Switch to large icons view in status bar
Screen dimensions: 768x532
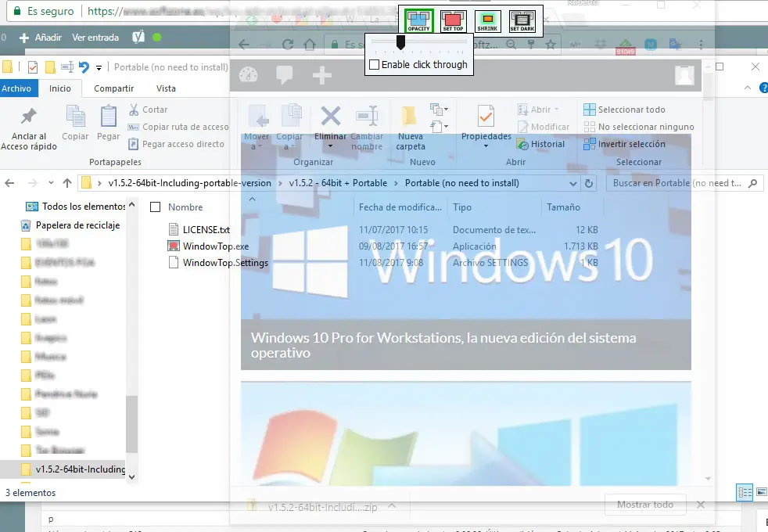click(762, 492)
